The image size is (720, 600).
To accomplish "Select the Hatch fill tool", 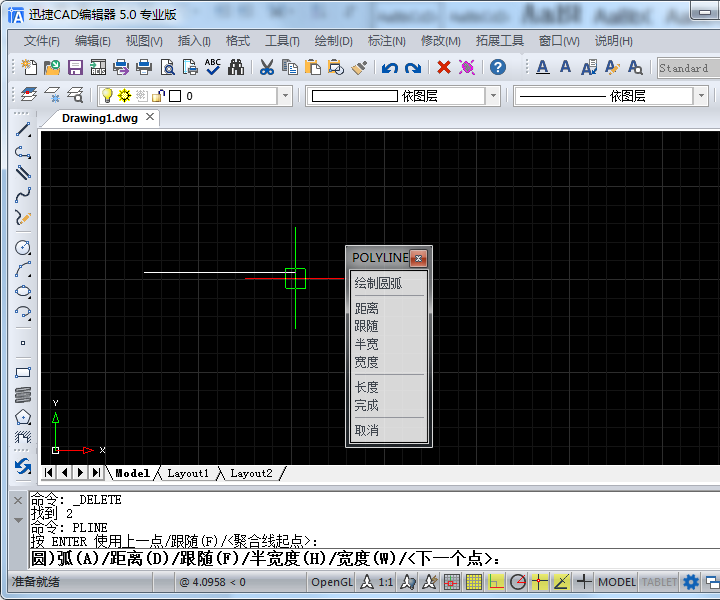I will 23,437.
